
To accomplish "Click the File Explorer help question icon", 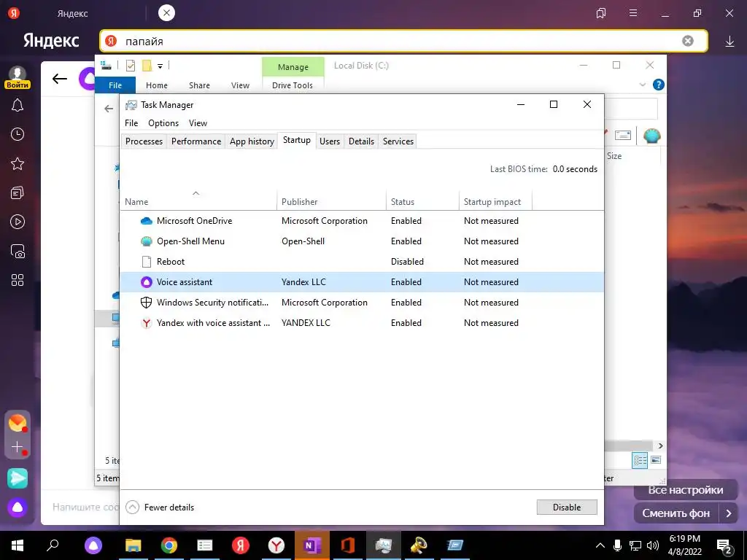I will tap(659, 85).
